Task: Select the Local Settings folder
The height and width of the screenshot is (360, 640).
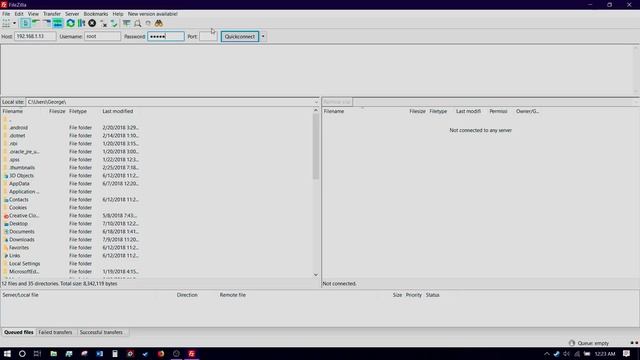Action: click(x=24, y=264)
